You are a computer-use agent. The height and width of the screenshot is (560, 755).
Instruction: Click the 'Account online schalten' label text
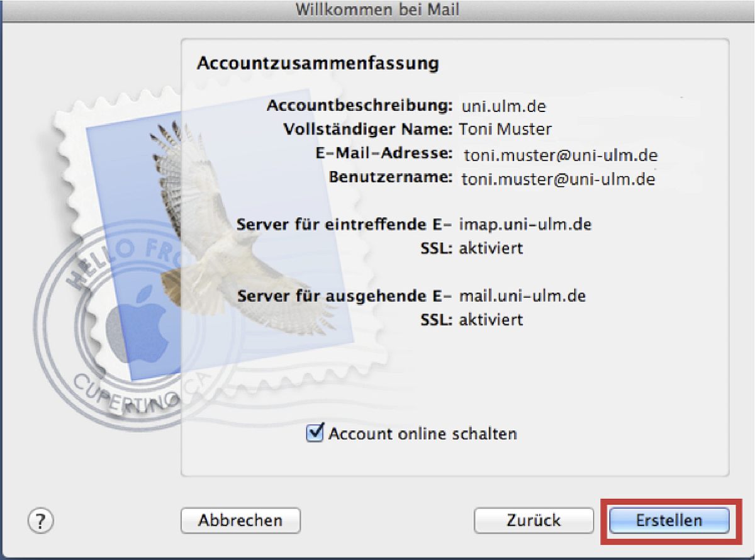click(x=423, y=434)
